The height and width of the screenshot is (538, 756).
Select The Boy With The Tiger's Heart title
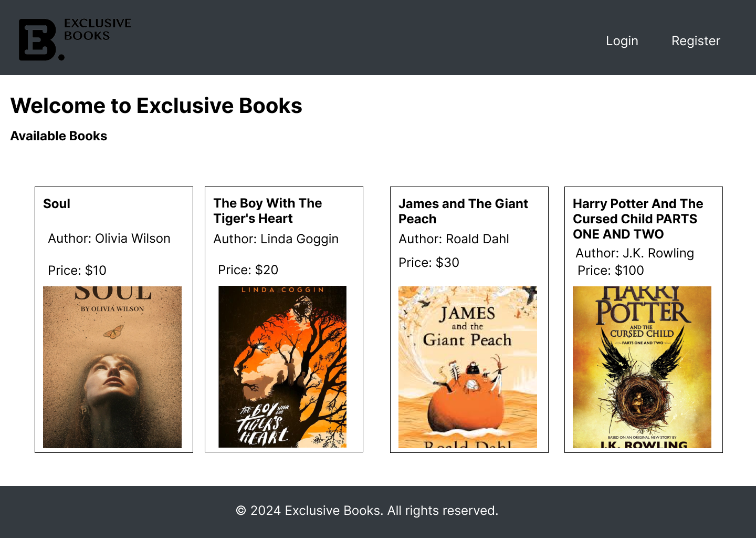(x=268, y=211)
